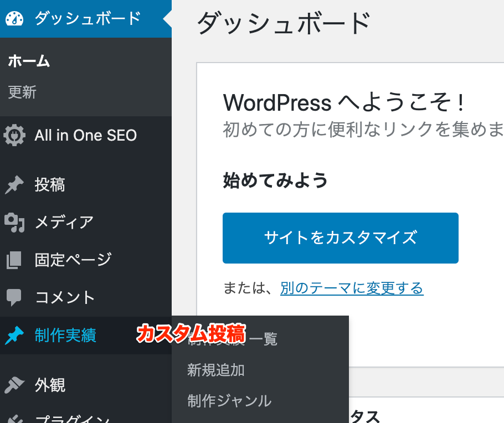Choose 新規追加 in the flyout submenu
Screen dimensions: 504x423
(215, 370)
